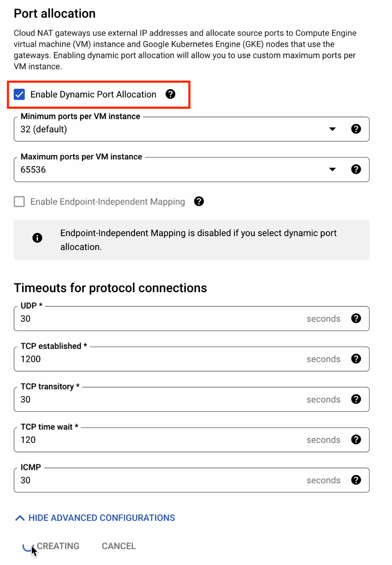
Task: Click the info icon in the mapping notice
Action: pos(38,238)
